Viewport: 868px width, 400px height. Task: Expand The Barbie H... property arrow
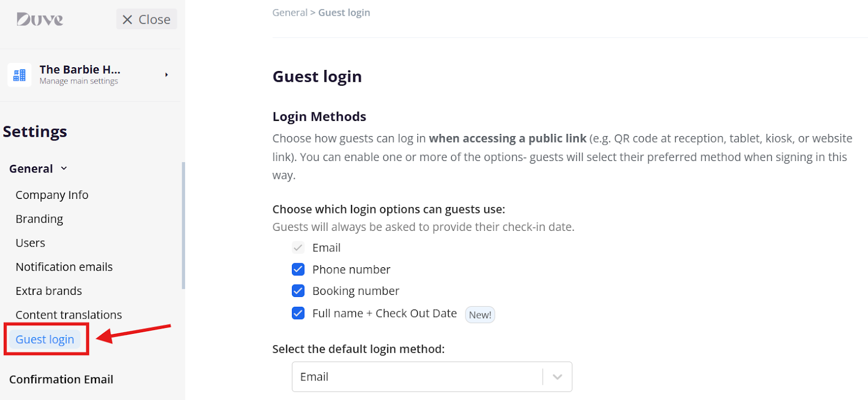(167, 75)
